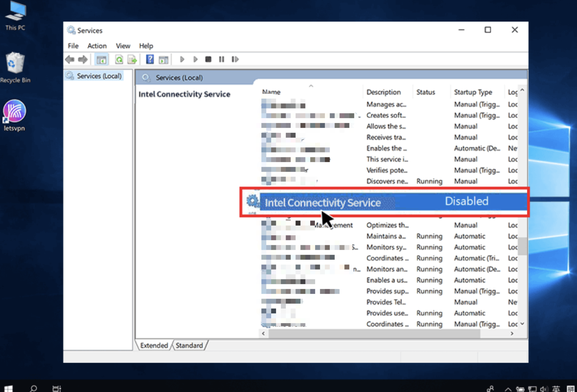577x392 pixels.
Task: Open the Windows Start menu
Action: pyautogui.click(x=8, y=388)
